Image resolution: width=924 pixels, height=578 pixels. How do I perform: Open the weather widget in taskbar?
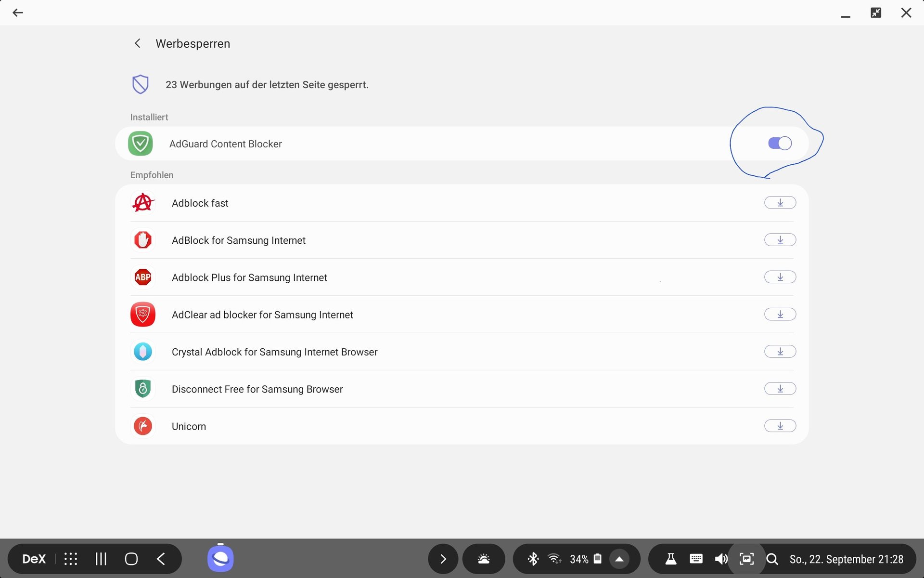484,559
